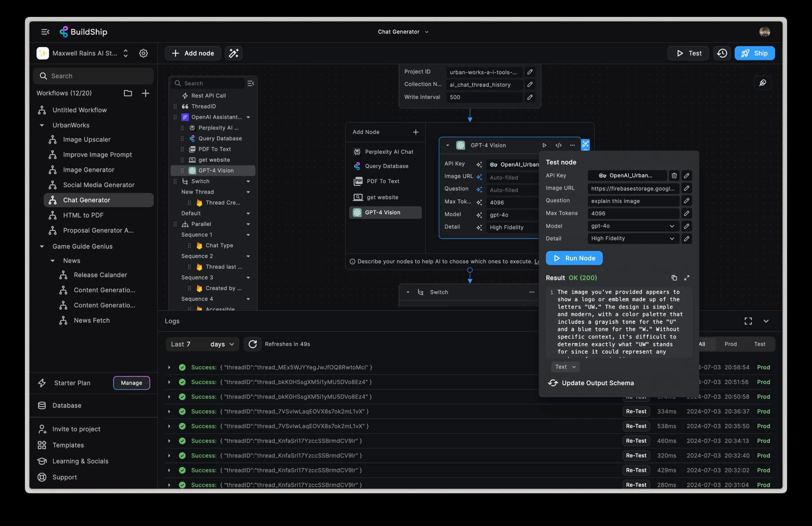Click the AI magic wand icon beside Add node
The image size is (812, 526).
[x=234, y=53]
